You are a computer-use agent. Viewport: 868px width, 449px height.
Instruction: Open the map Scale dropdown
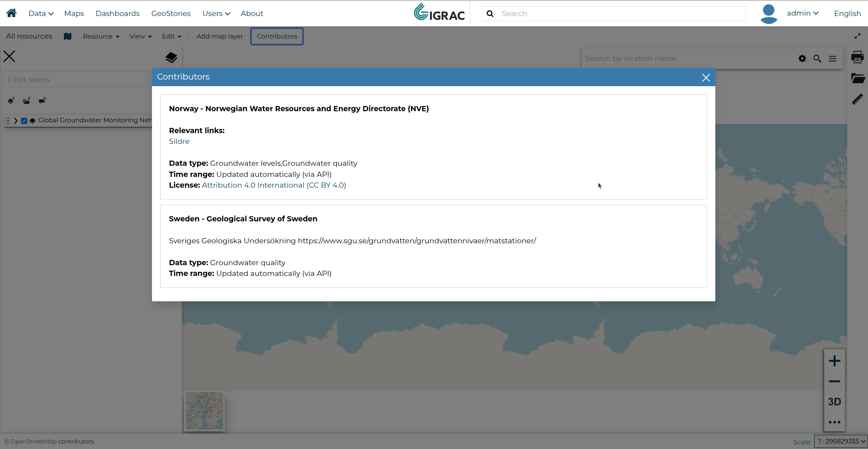point(841,441)
